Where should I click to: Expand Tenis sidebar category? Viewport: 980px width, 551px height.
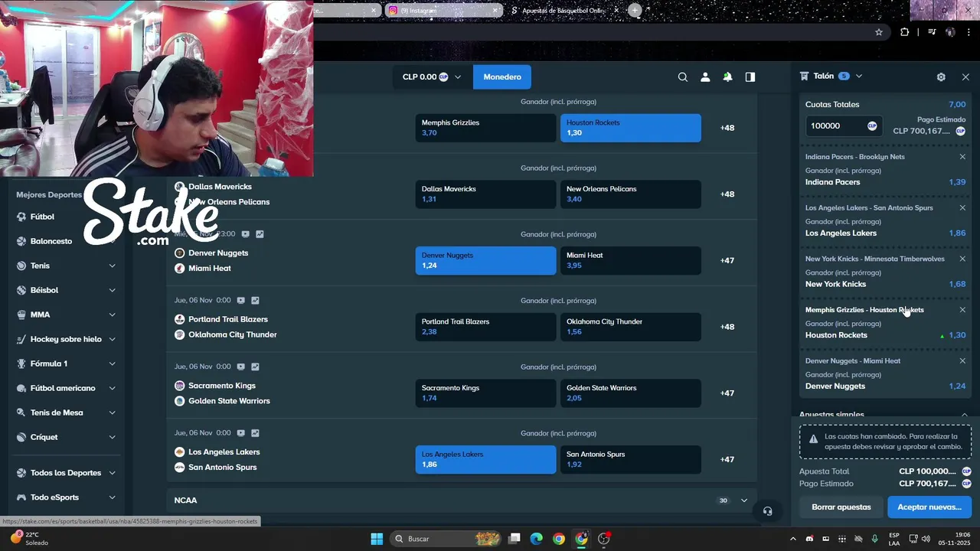click(x=112, y=266)
